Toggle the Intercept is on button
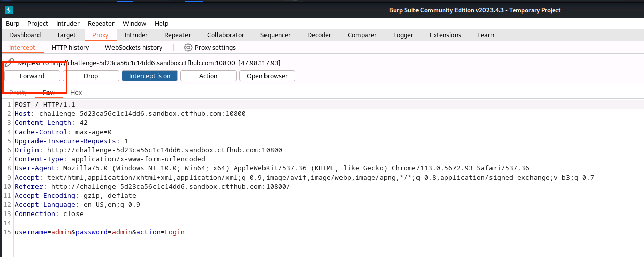 coord(149,76)
